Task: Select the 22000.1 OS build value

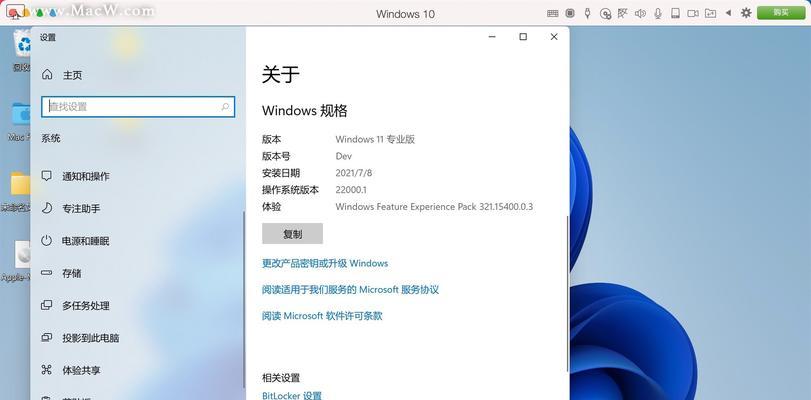Action: click(351, 190)
